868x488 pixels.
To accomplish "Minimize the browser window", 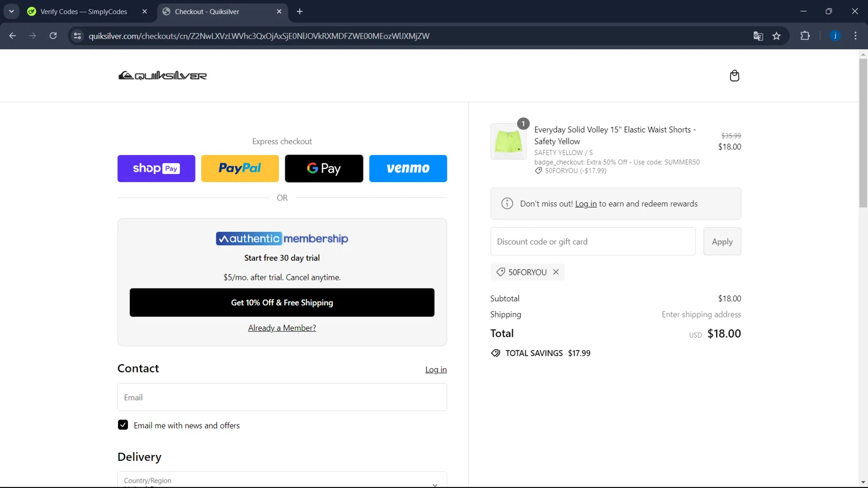I will coord(803,12).
